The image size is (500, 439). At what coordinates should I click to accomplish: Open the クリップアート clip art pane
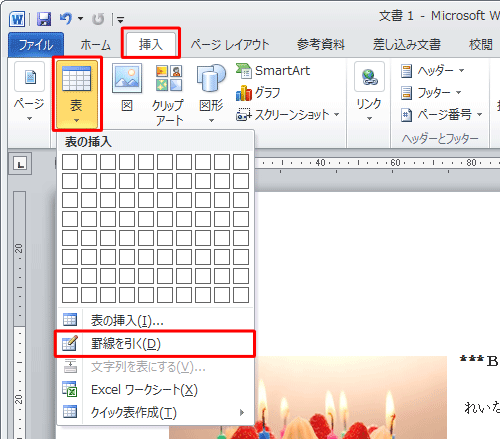pyautogui.click(x=169, y=95)
